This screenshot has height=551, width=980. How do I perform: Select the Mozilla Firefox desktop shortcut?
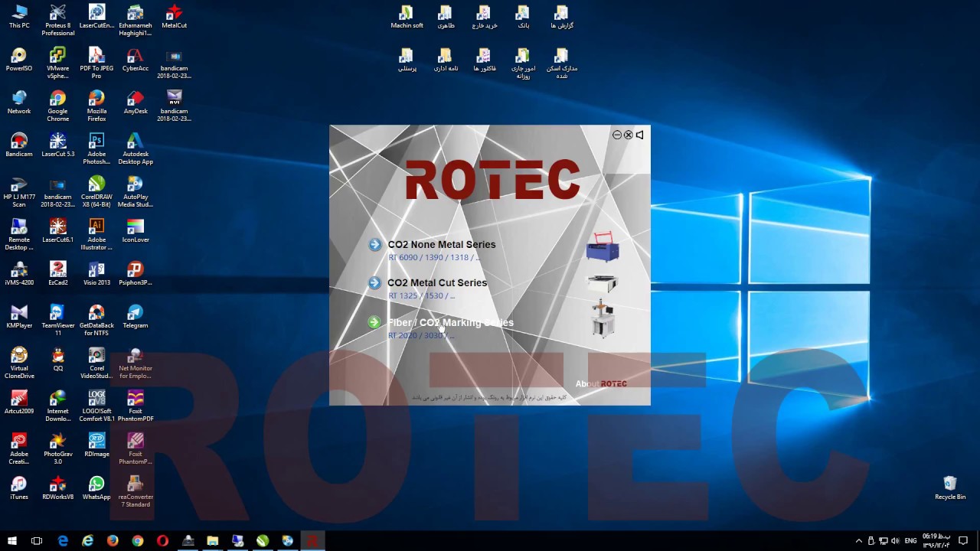click(x=96, y=107)
